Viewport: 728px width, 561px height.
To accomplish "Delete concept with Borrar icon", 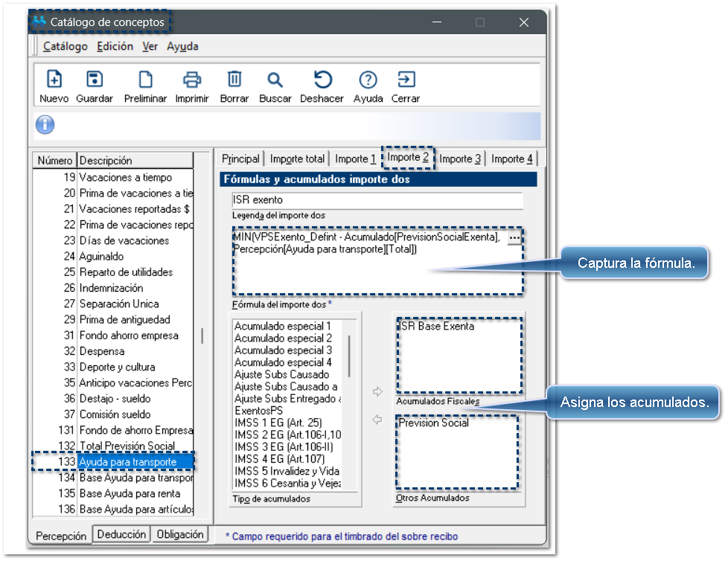I will point(234,80).
